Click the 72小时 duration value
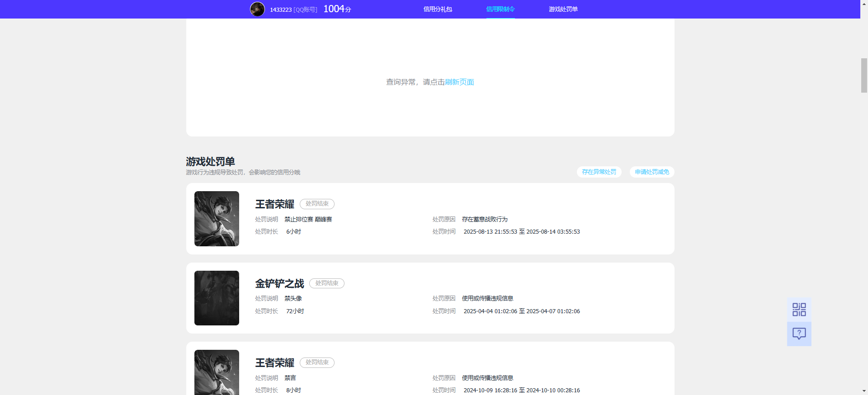 pyautogui.click(x=295, y=311)
